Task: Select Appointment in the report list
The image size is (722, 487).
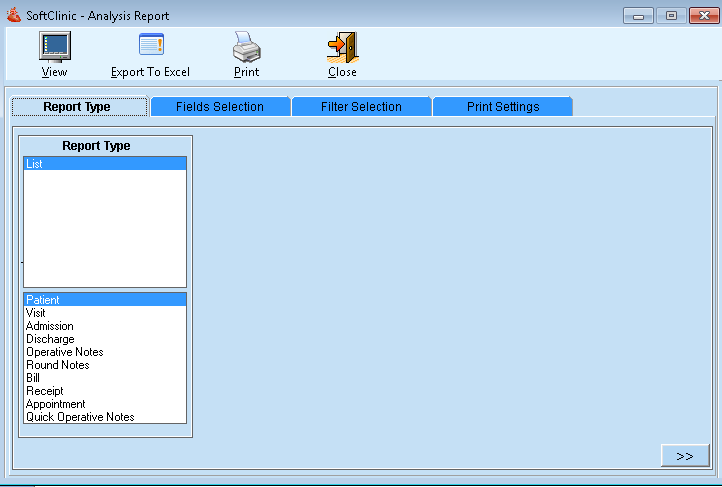Action: pyautogui.click(x=105, y=404)
